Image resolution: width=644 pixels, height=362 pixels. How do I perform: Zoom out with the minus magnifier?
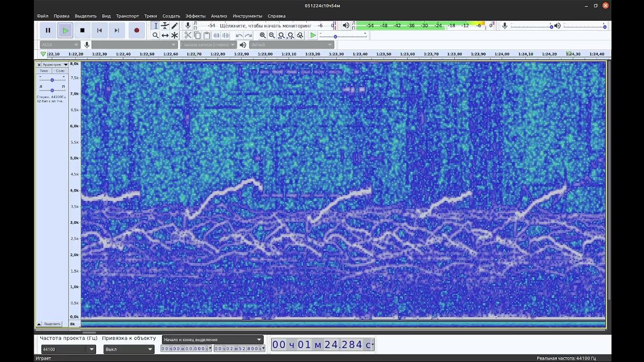pyautogui.click(x=272, y=35)
